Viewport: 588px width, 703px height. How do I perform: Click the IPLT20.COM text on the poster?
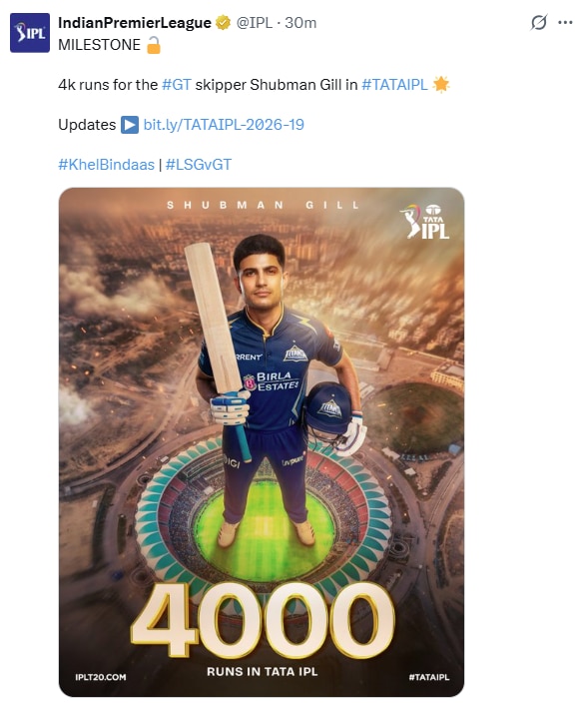[x=101, y=677]
